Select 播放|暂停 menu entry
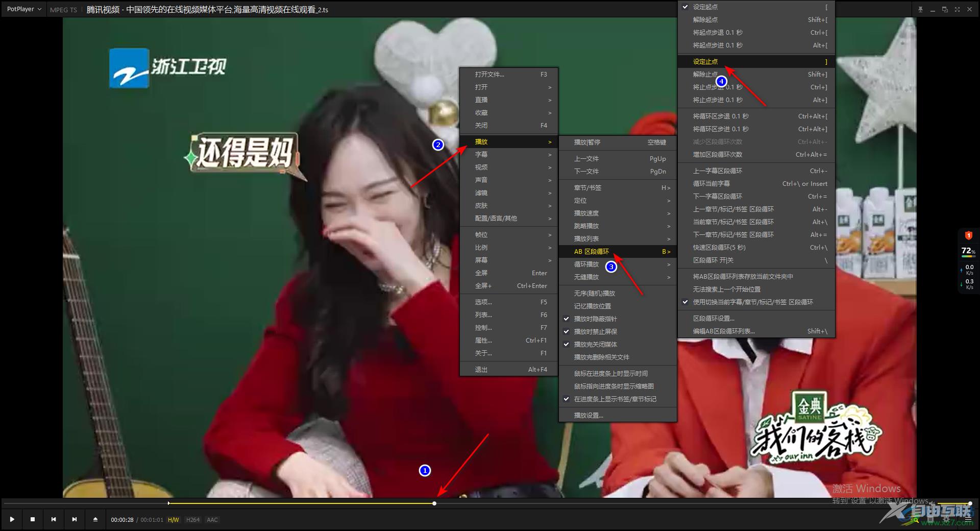980x531 pixels. pos(618,142)
